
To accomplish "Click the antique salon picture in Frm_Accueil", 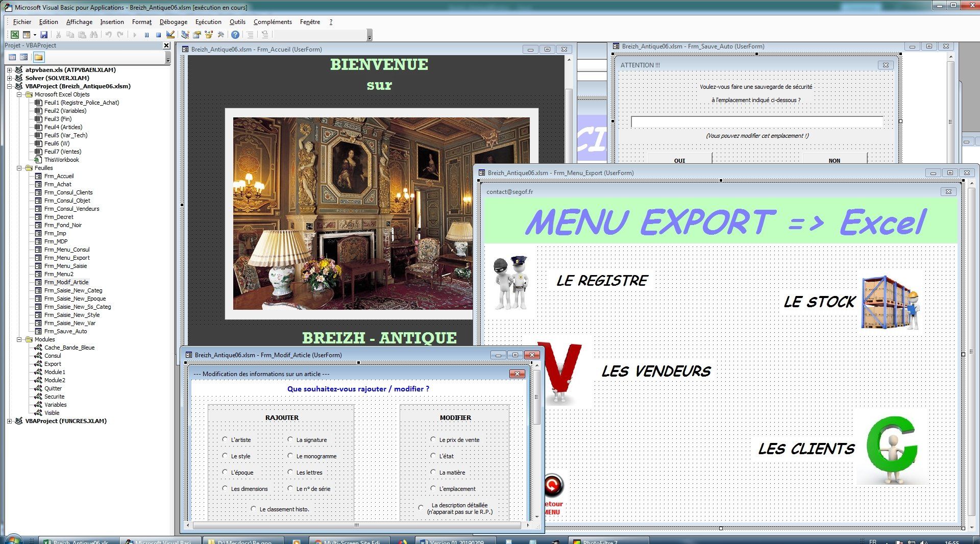I will pyautogui.click(x=381, y=214).
